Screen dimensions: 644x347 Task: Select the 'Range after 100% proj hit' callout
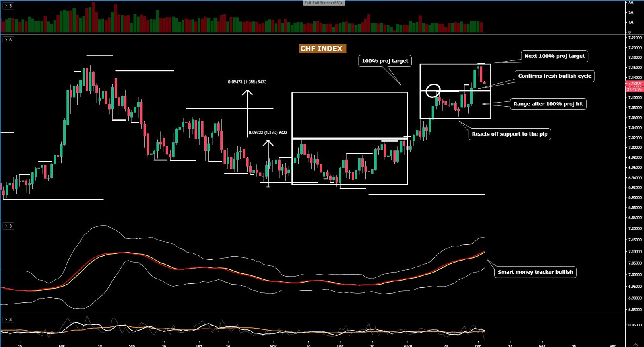click(x=548, y=104)
